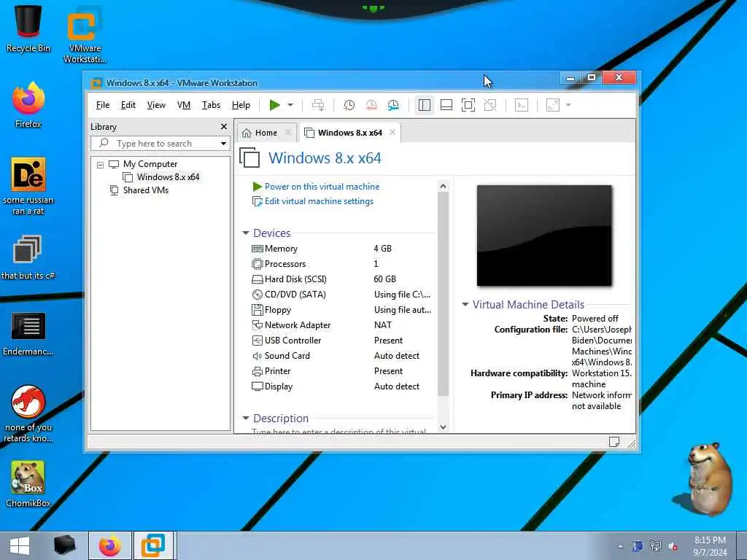Click the stretch guest toolbar icon
This screenshot has width=747, height=560.
pos(553,105)
